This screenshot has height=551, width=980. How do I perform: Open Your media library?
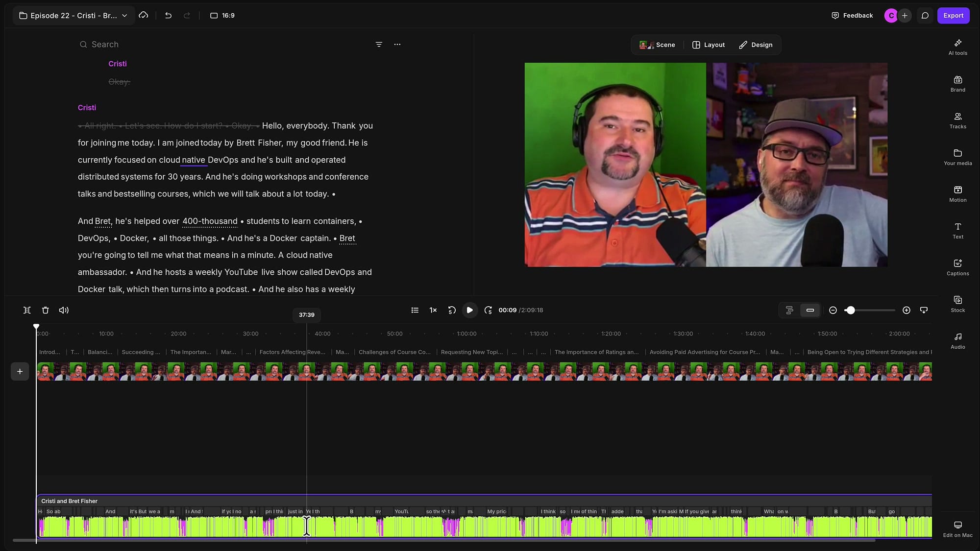[957, 157]
